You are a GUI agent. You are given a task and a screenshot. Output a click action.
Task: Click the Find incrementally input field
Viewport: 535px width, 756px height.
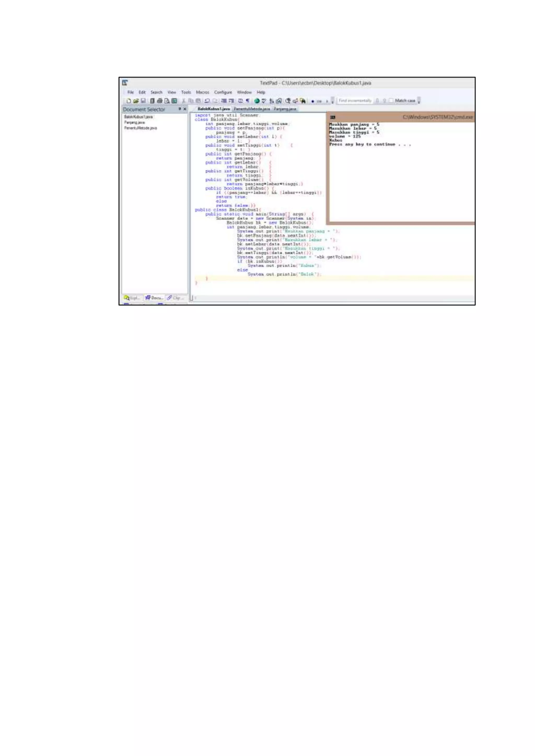pyautogui.click(x=355, y=101)
